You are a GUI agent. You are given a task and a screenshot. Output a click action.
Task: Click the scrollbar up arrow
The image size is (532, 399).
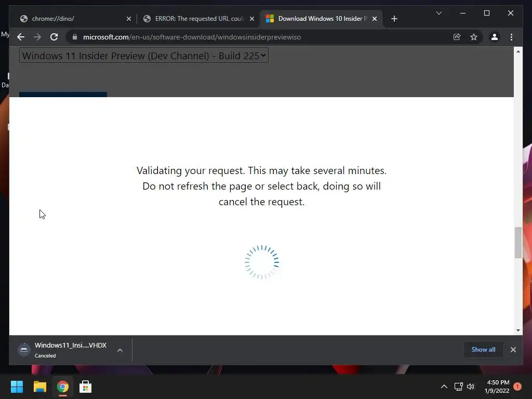click(518, 51)
